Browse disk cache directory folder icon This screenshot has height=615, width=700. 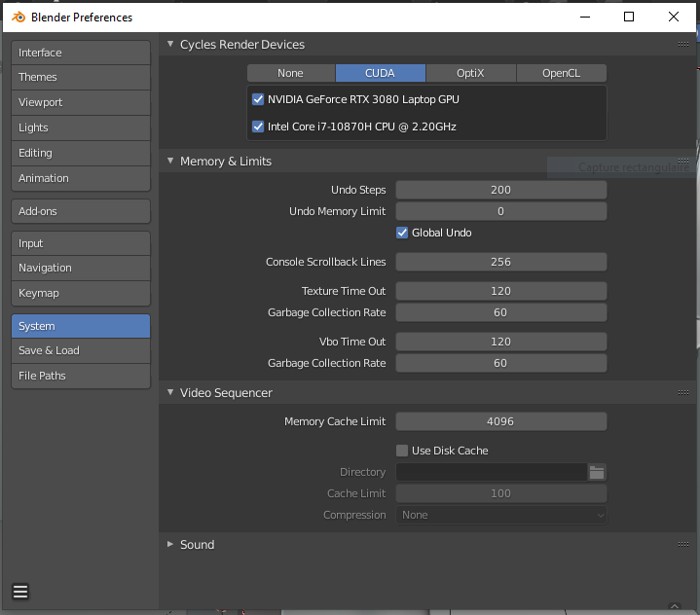[597, 472]
